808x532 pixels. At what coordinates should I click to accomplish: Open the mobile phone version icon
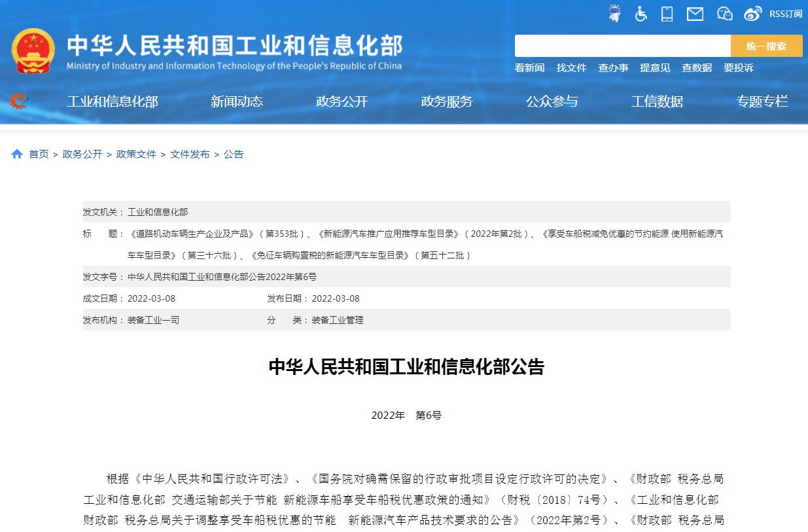point(667,14)
